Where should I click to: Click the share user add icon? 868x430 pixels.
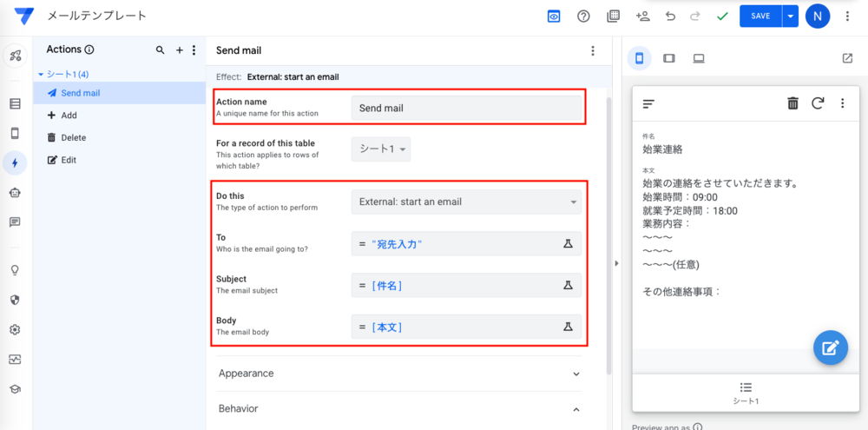642,16
